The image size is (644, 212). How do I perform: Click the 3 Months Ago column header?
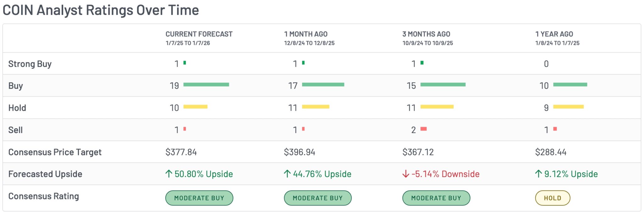426,34
